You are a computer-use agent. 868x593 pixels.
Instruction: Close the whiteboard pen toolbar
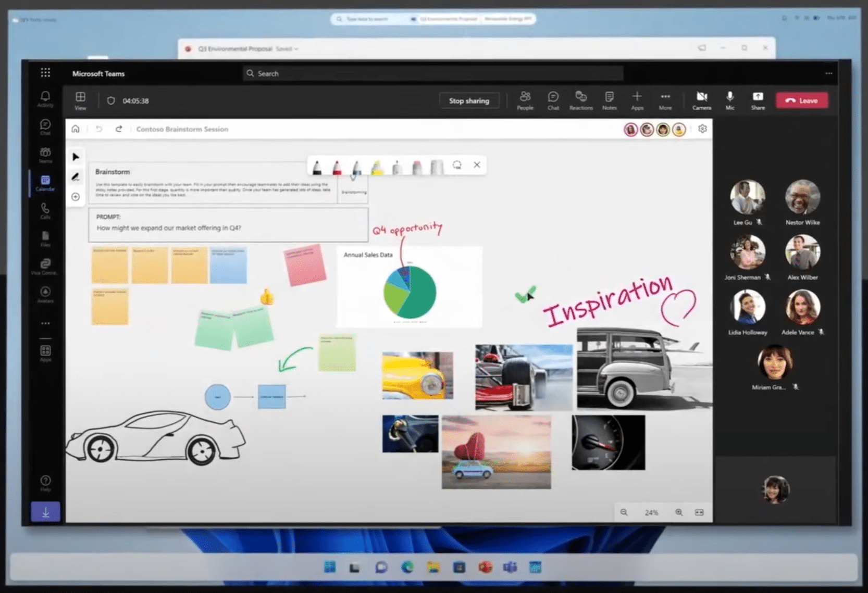(x=477, y=165)
